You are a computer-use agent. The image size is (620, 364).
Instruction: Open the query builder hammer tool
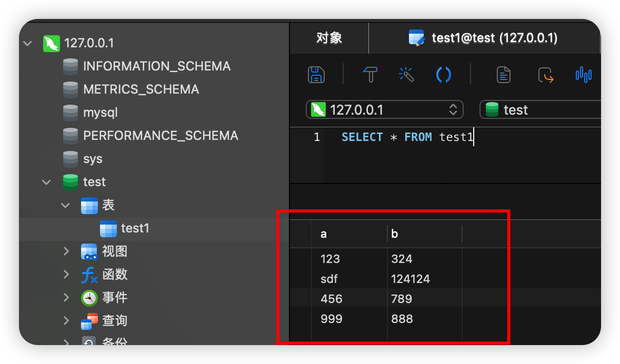point(371,75)
